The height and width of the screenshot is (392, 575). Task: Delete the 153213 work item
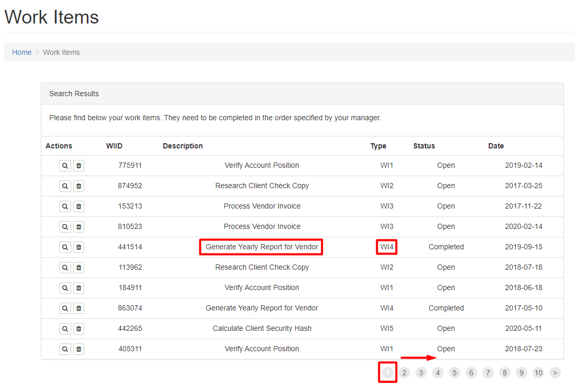point(78,206)
